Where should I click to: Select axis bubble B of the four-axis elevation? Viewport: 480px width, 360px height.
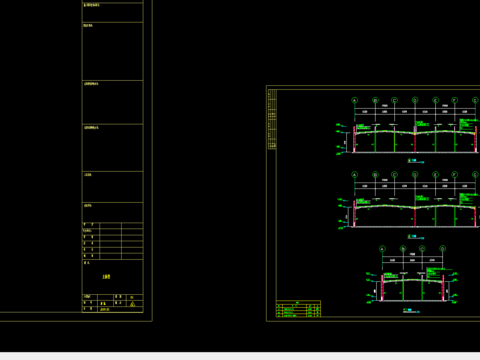point(403,249)
